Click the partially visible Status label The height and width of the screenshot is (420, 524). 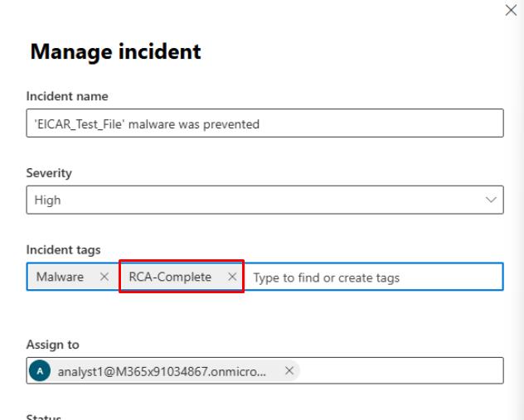[46, 417]
